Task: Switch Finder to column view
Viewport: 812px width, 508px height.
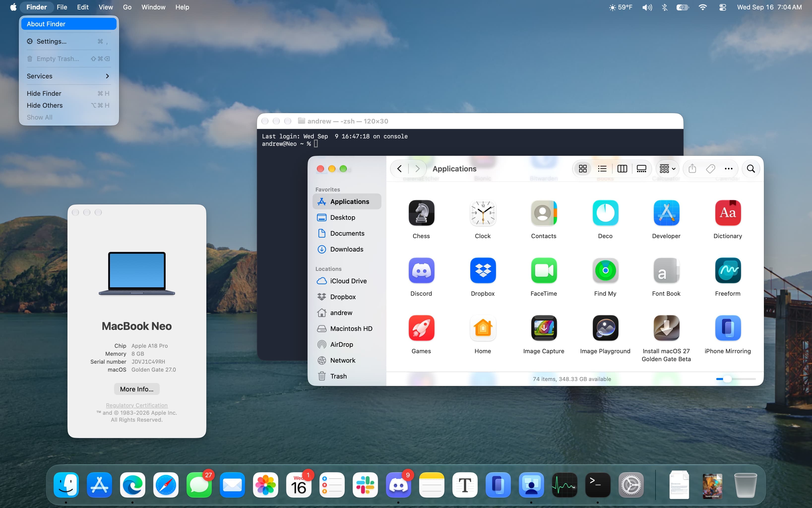Action: point(622,169)
